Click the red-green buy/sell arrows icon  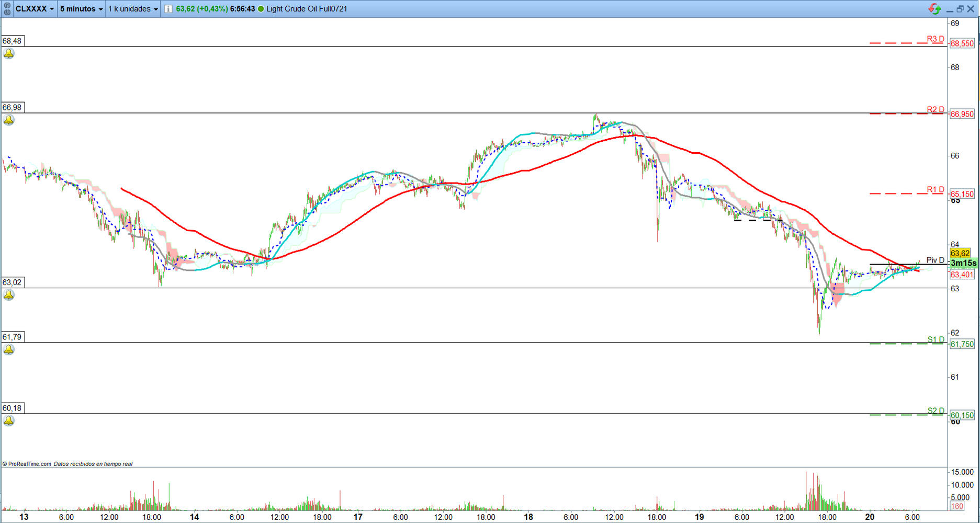934,9
